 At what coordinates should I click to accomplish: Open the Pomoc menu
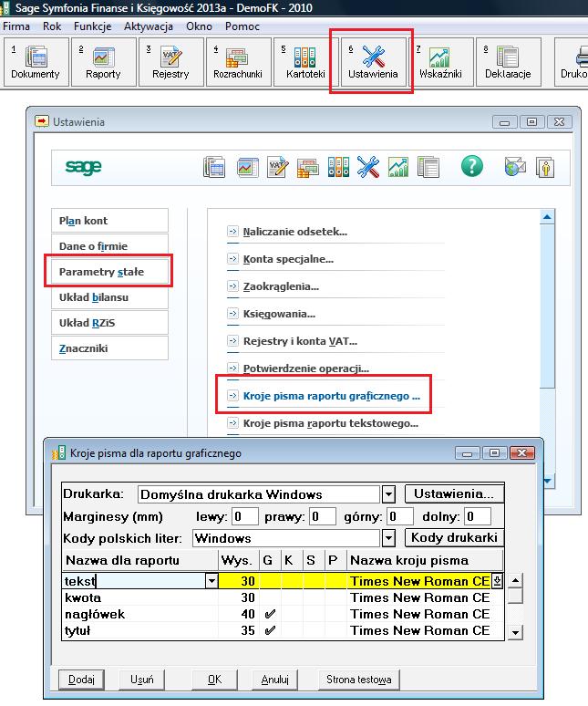coord(242,26)
